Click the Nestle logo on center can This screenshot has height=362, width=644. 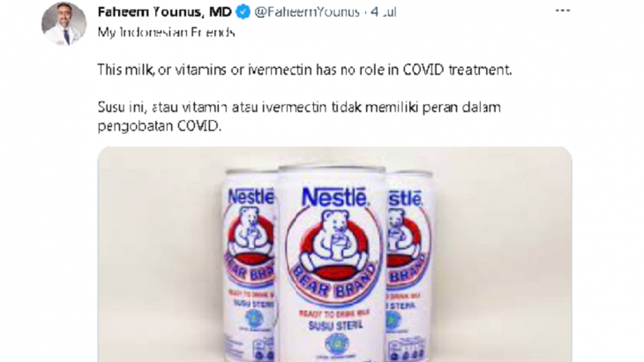click(x=334, y=197)
